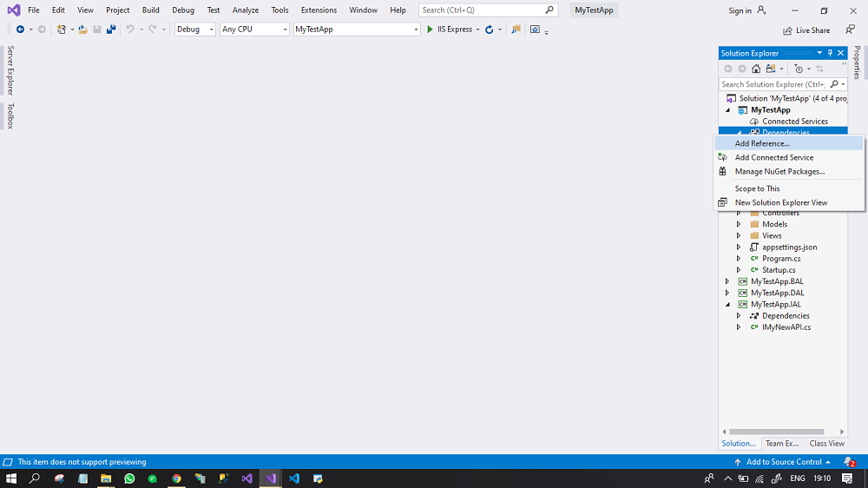Viewport: 868px width, 488px height.
Task: Expand the Models folder
Action: (739, 224)
